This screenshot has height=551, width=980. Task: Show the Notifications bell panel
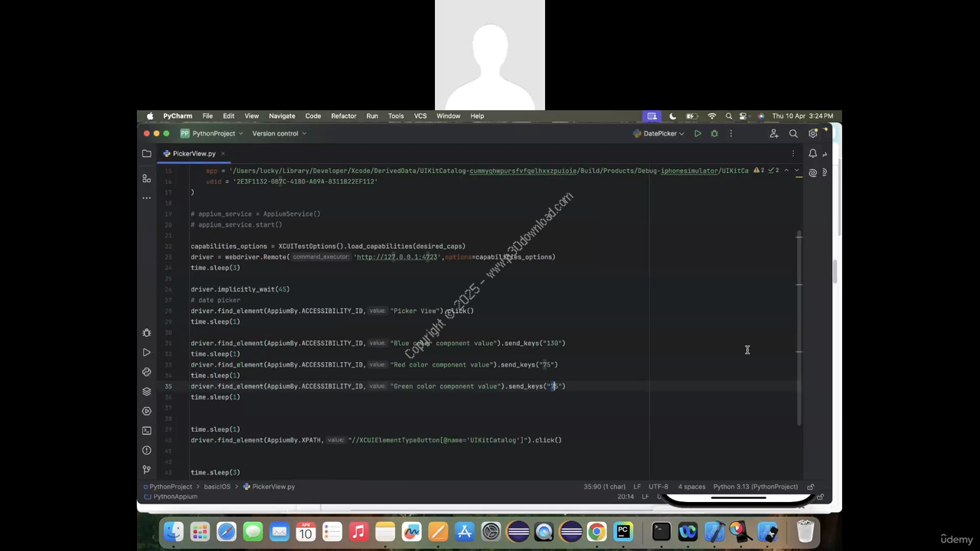click(813, 154)
